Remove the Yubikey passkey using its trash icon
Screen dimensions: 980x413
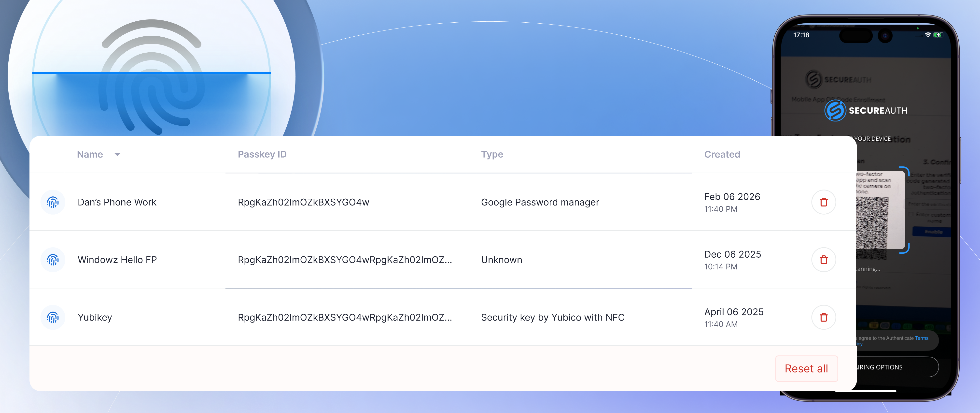824,317
